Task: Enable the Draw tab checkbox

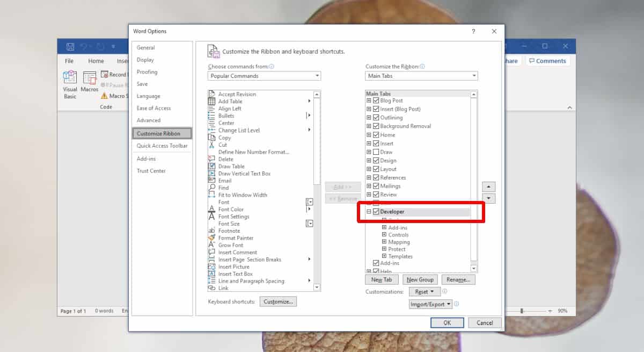Action: [376, 152]
